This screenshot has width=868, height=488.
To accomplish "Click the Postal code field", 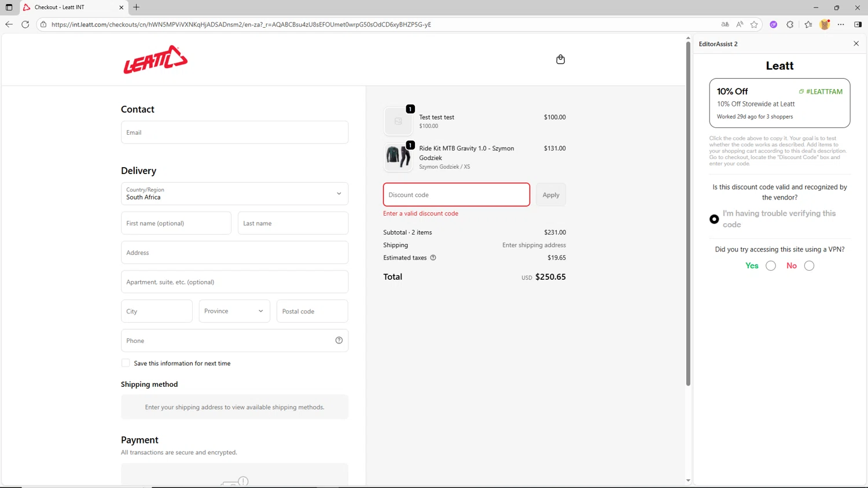I will (x=312, y=311).
